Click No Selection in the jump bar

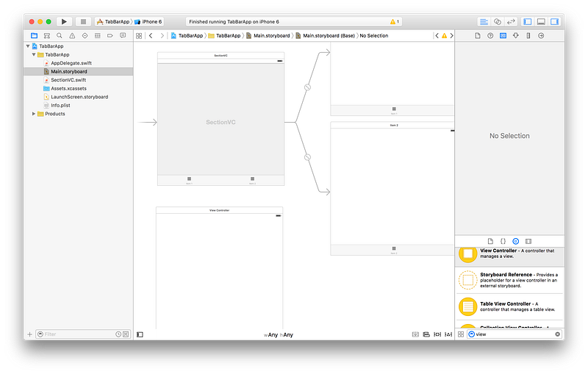[x=374, y=35]
